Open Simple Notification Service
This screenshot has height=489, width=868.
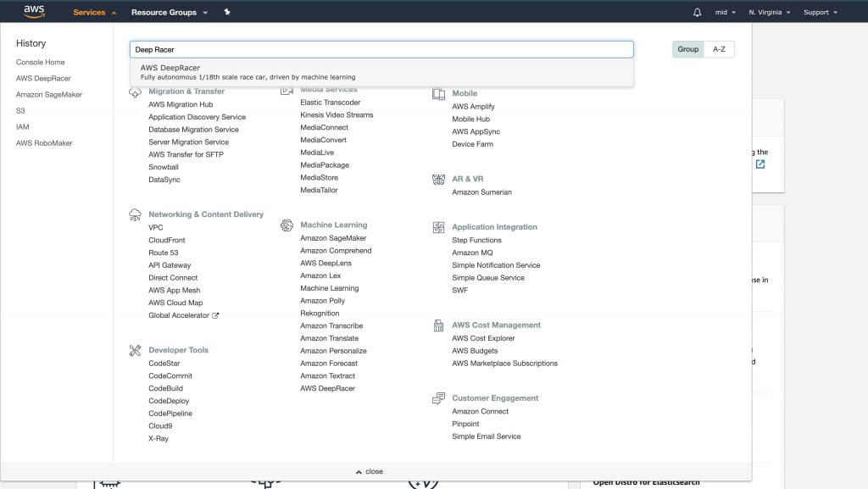point(496,265)
